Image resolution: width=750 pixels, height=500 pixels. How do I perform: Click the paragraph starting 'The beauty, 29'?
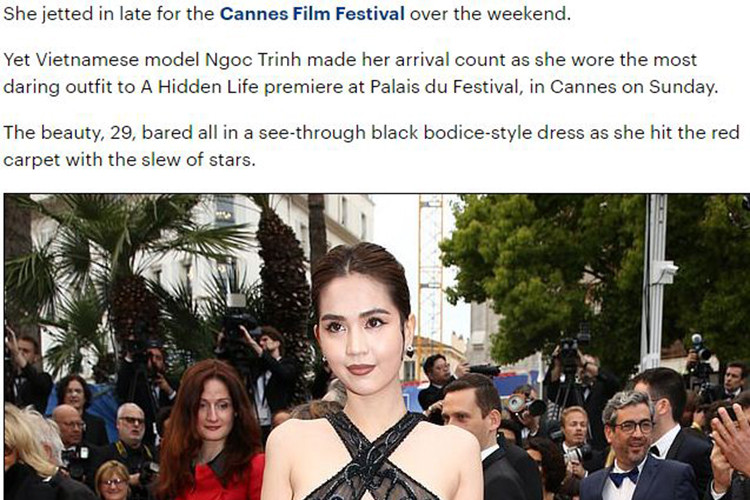coord(371,146)
